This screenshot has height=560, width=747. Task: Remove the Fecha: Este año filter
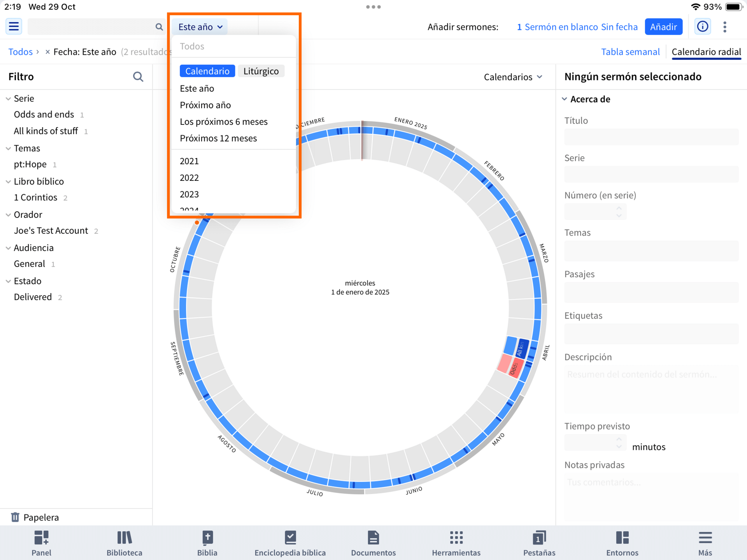pos(47,52)
